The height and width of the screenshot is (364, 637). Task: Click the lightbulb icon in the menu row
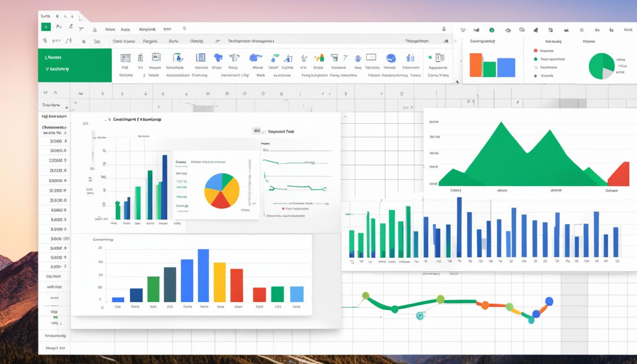[x=184, y=28]
